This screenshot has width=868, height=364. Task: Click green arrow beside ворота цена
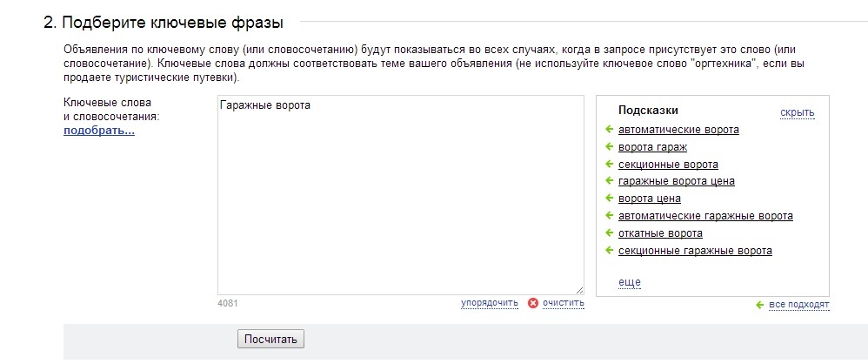[609, 198]
